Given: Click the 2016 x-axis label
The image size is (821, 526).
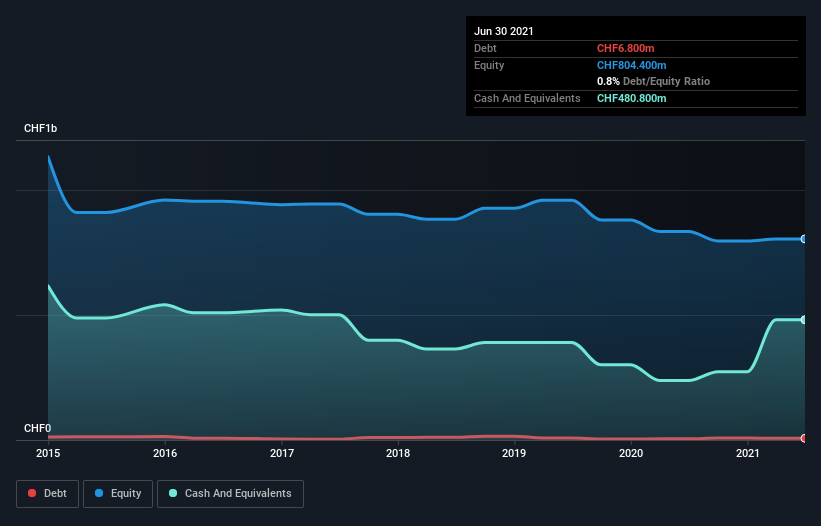Looking at the screenshot, I should pos(165,453).
